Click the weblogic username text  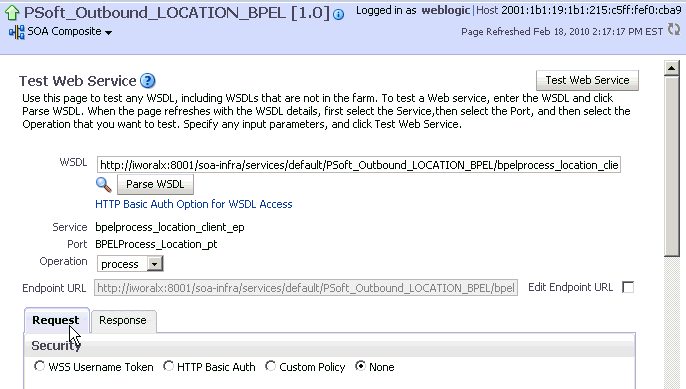pyautogui.click(x=446, y=10)
